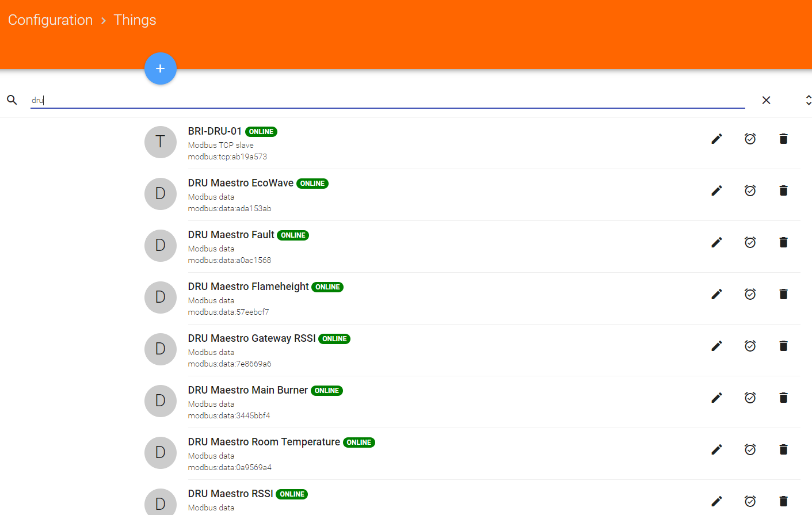Click the ONLINE badge next to Maestro Gateway RSSI
812x515 pixels.
coord(334,339)
